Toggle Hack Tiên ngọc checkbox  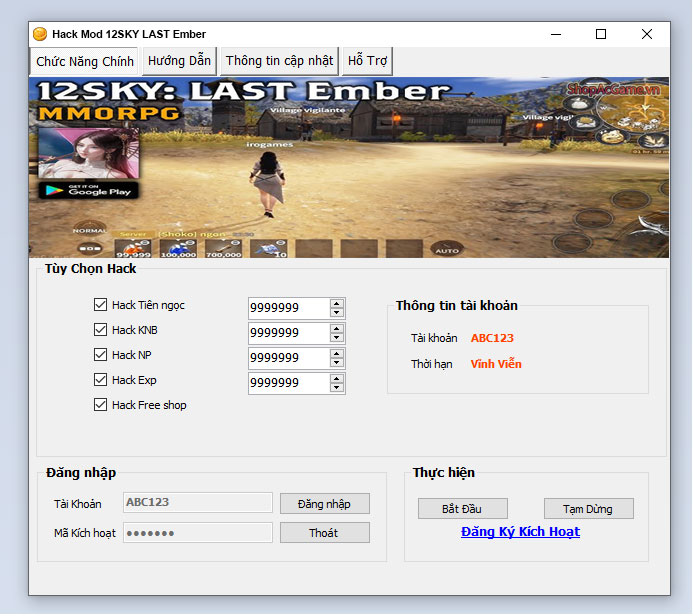click(x=100, y=304)
